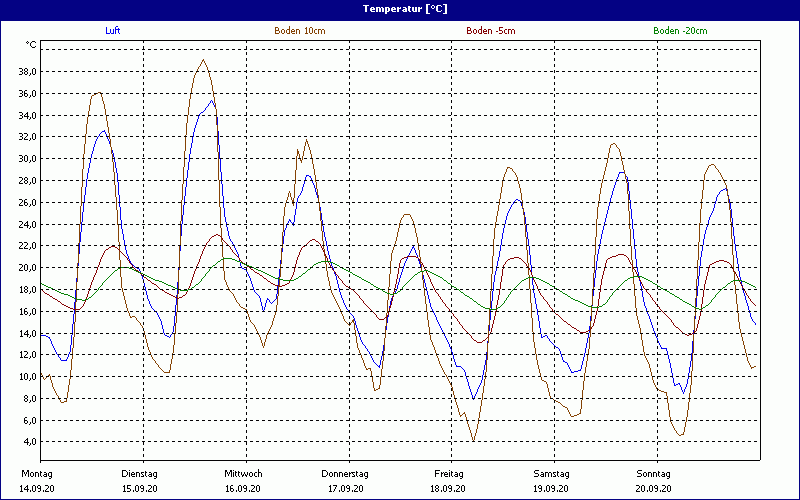This screenshot has width=800, height=500.
Task: Click the "°C" unit label on axis
Action: tap(31, 45)
